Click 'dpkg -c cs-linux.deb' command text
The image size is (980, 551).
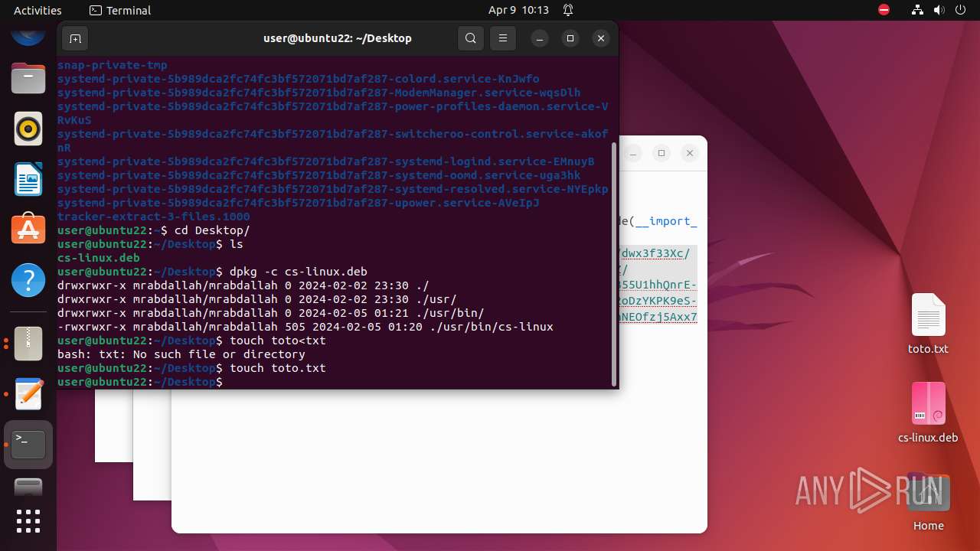[x=299, y=272]
